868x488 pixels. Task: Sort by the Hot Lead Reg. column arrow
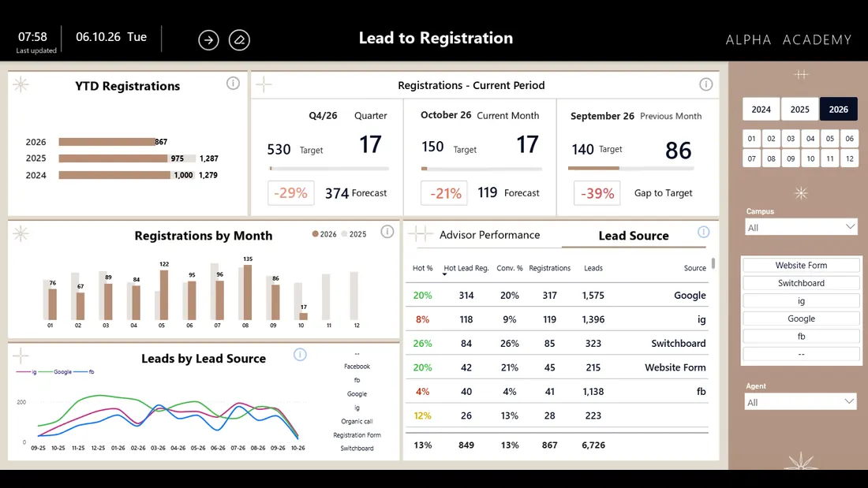444,274
